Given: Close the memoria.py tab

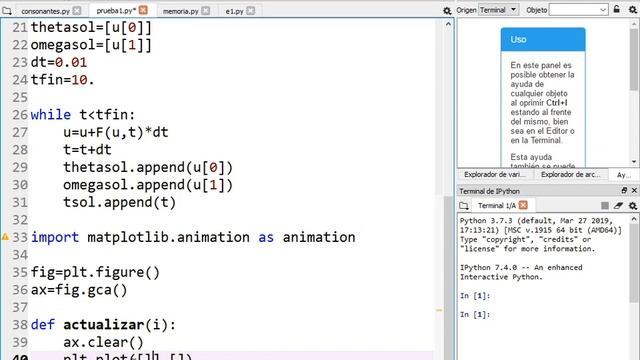Looking at the screenshot, I should tap(206, 11).
